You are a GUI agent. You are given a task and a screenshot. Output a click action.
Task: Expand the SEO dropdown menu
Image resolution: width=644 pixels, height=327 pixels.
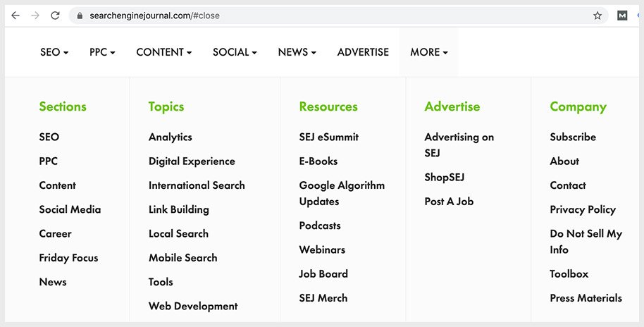point(54,52)
